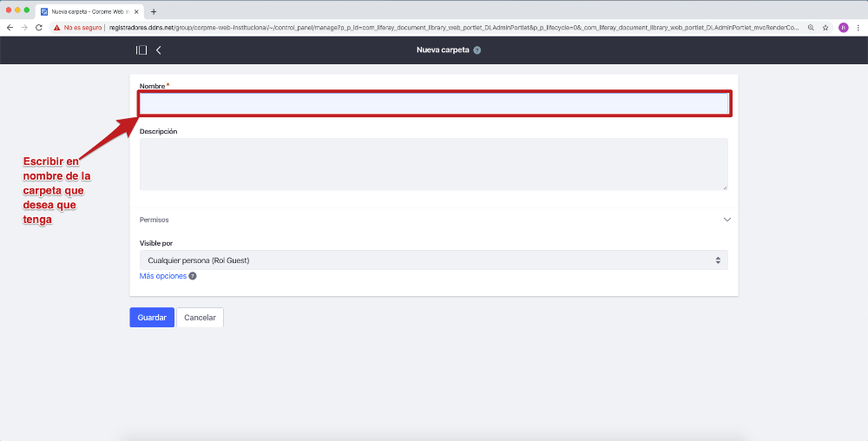Open the browser zoom magnifier icon
This screenshot has width=868, height=441.
811,28
